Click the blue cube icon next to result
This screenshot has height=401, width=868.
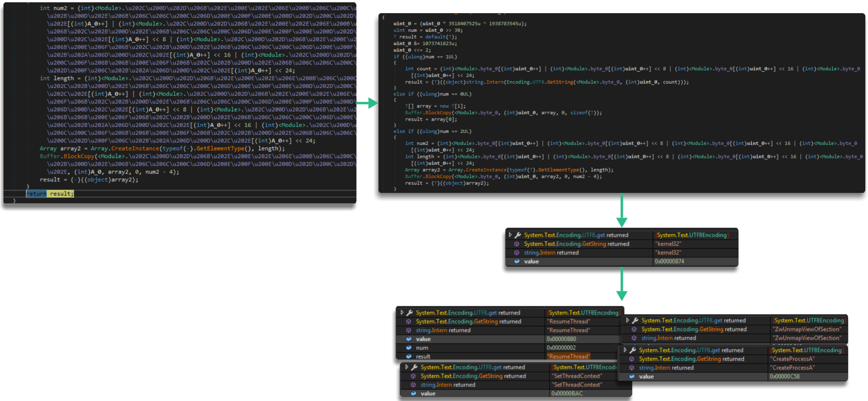pos(409,356)
